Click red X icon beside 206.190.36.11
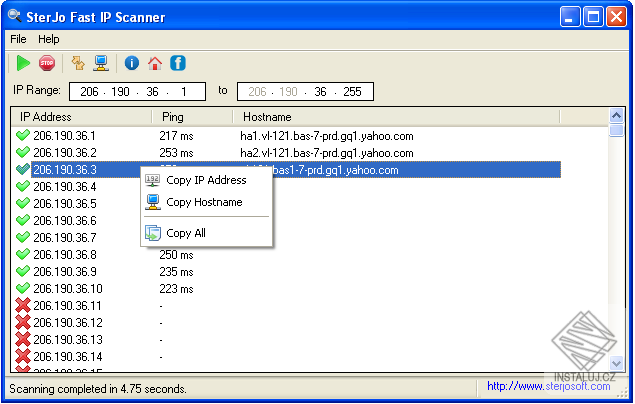Viewport: 635px width, 404px height. [x=23, y=305]
